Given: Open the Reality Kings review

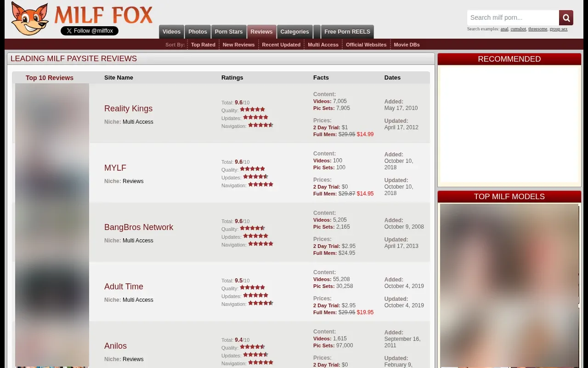Looking at the screenshot, I should coord(128,109).
